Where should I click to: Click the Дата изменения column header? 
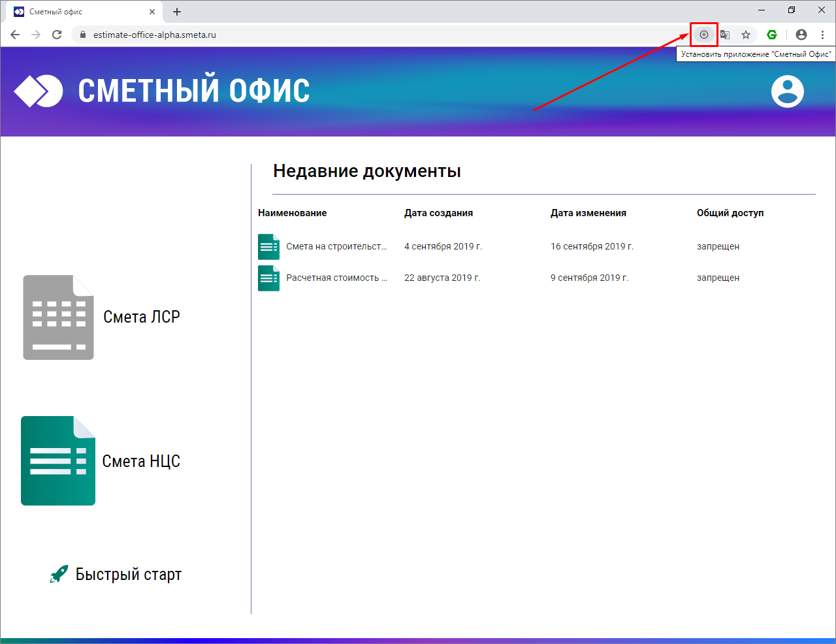point(588,213)
